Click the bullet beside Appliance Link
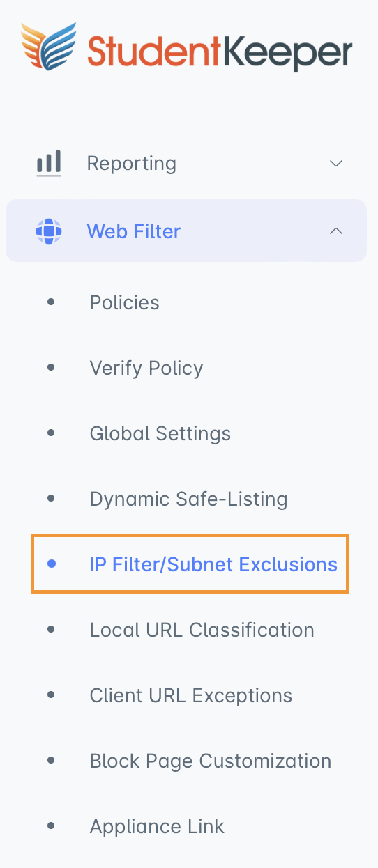The width and height of the screenshot is (378, 868). (x=50, y=826)
